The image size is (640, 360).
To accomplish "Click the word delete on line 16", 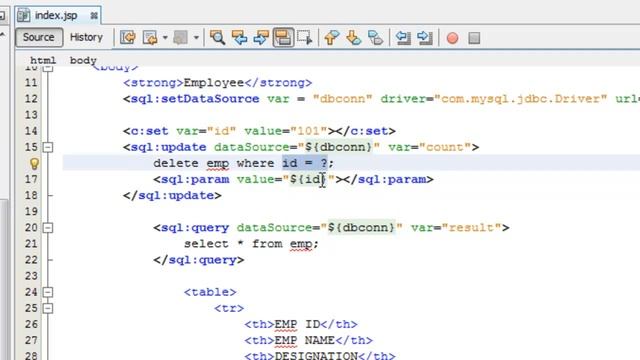I will click(176, 163).
